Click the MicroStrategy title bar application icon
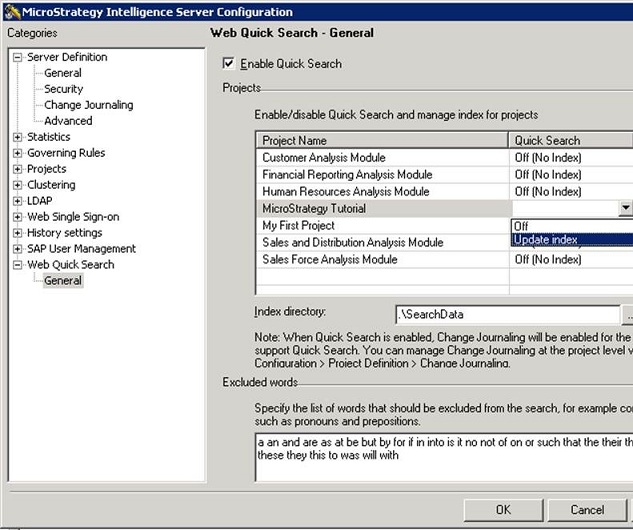 click(13, 12)
